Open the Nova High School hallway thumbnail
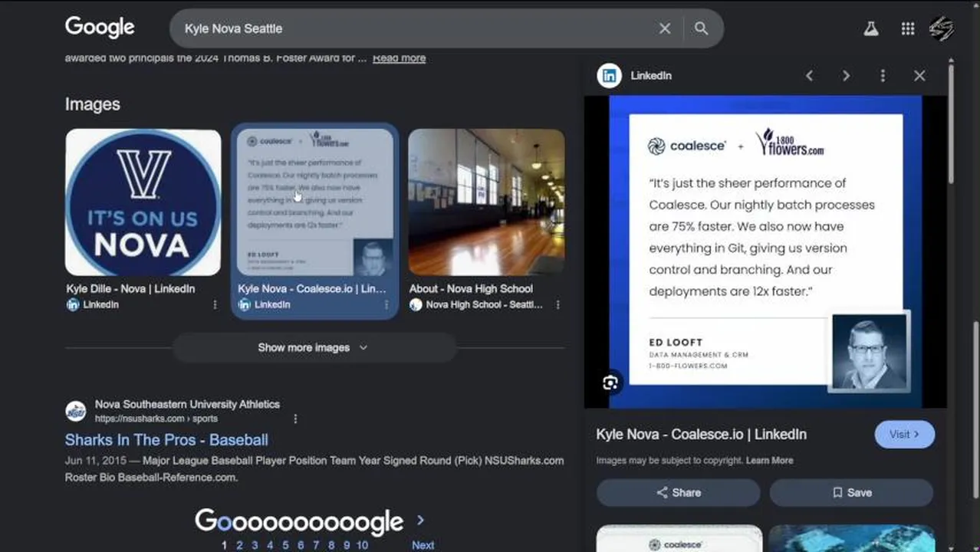The height and width of the screenshot is (552, 980). tap(486, 202)
